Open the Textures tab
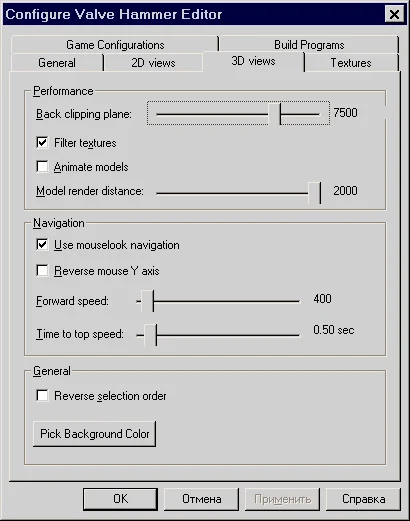Image resolution: width=410 pixels, height=521 pixels. pos(351,63)
